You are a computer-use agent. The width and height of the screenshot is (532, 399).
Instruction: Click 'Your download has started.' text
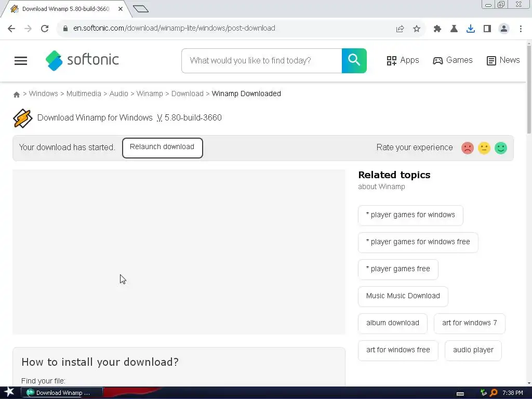click(x=67, y=148)
